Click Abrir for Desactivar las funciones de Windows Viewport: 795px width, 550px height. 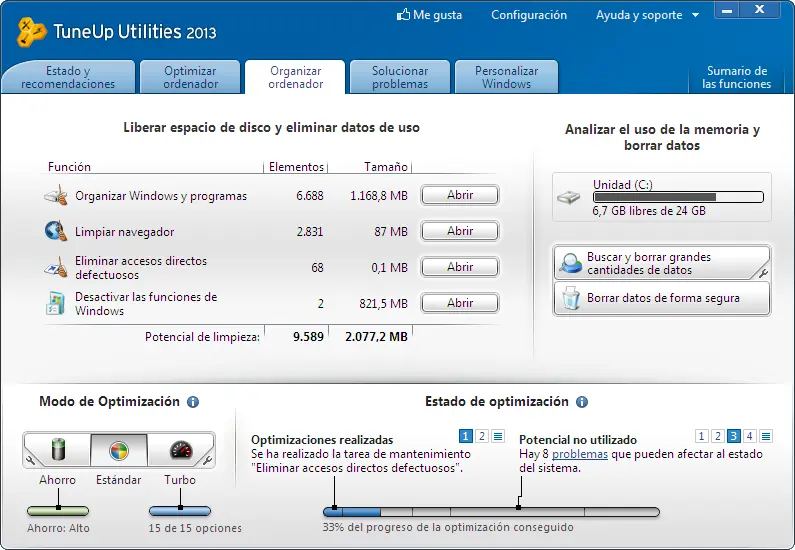coord(460,303)
